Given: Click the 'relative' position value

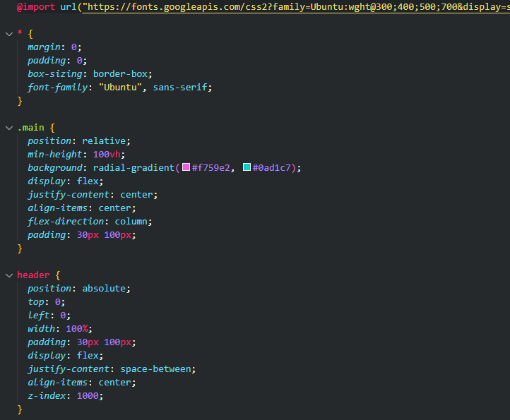Looking at the screenshot, I should (104, 140).
